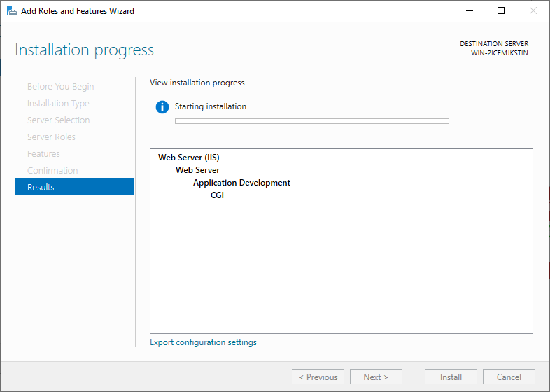The width and height of the screenshot is (550, 392).
Task: Open the Export configuration settings link
Action: point(203,342)
